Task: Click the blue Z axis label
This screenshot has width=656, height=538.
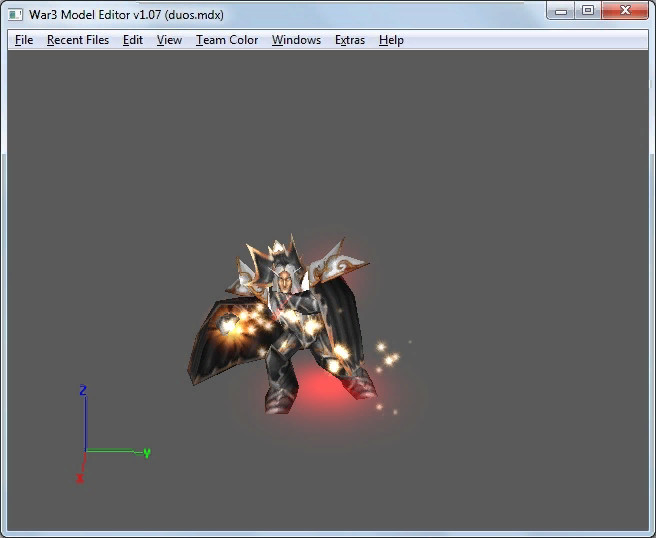Action: pyautogui.click(x=83, y=390)
